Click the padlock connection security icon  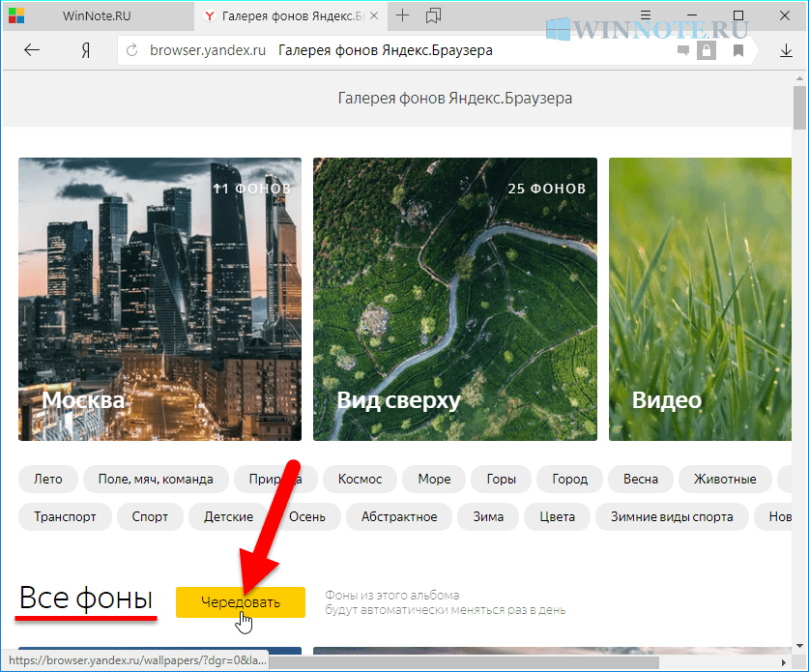coord(708,50)
